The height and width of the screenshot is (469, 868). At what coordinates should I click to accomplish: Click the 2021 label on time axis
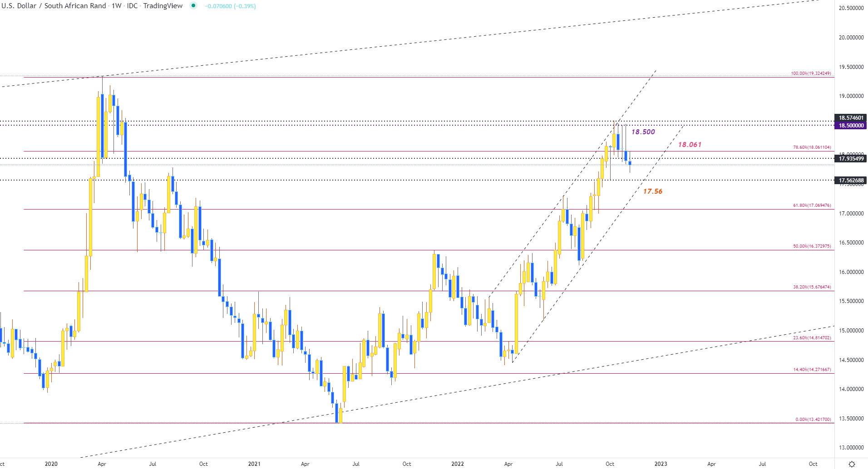[254, 464]
